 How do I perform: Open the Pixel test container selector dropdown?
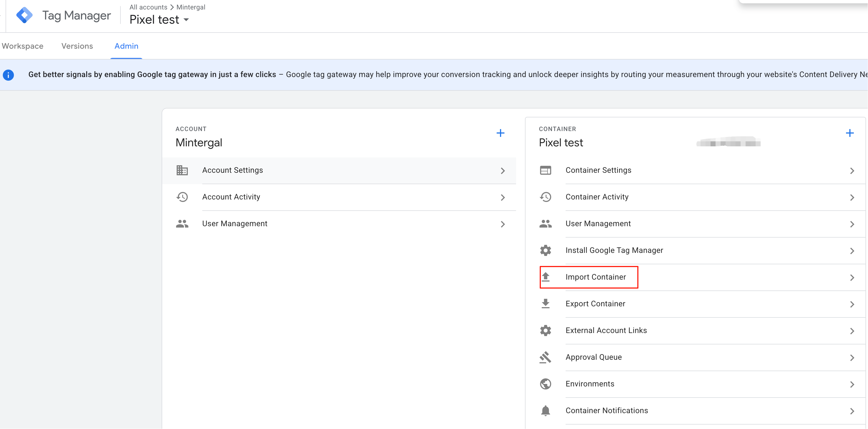pyautogui.click(x=159, y=19)
